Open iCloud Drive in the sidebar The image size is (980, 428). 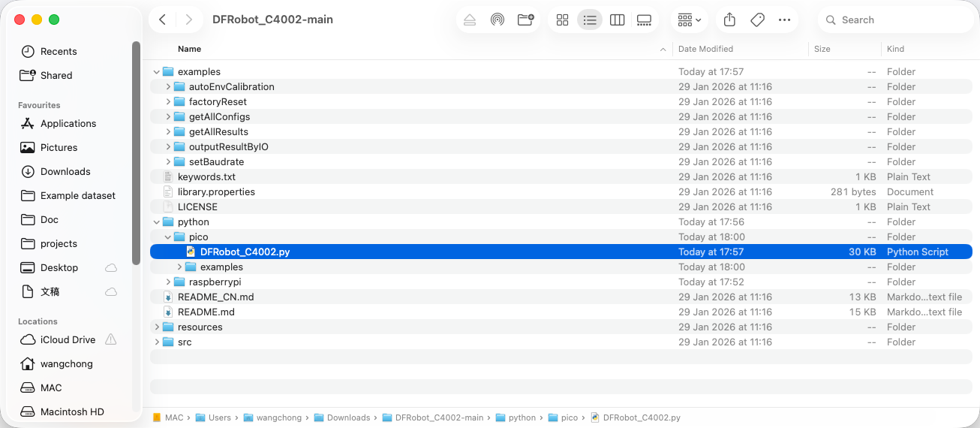coord(68,339)
